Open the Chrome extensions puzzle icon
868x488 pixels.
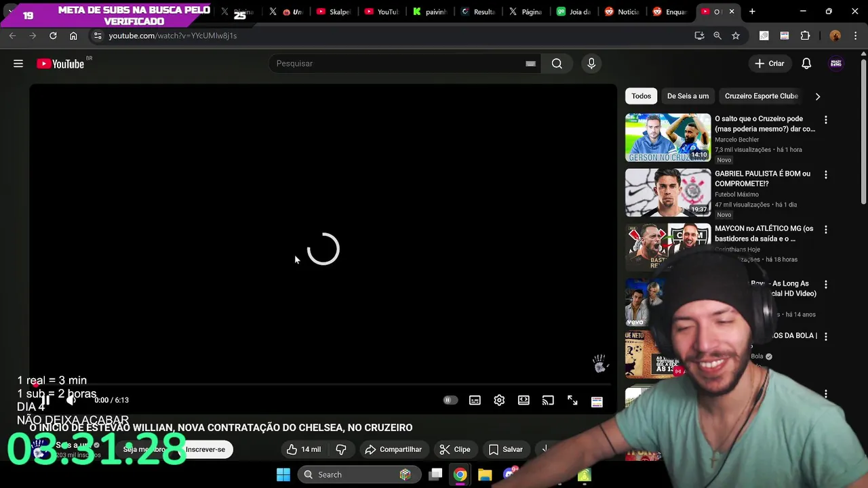pyautogui.click(x=805, y=36)
